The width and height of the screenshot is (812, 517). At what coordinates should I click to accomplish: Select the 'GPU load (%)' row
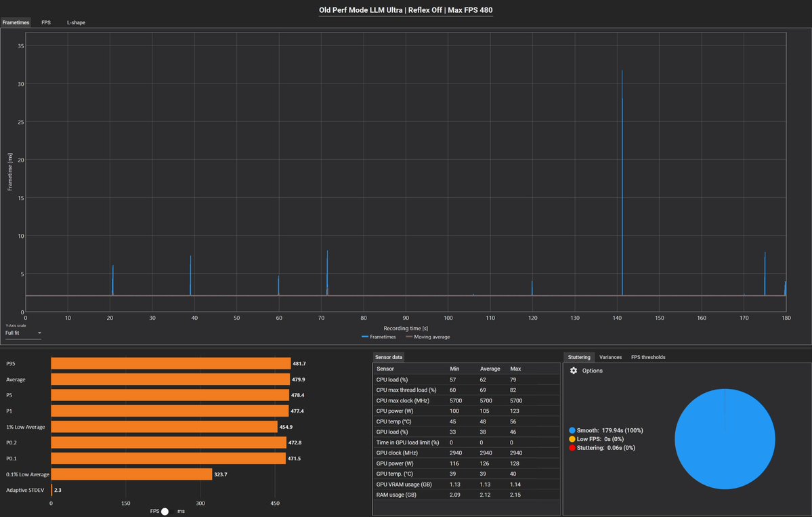pyautogui.click(x=466, y=432)
